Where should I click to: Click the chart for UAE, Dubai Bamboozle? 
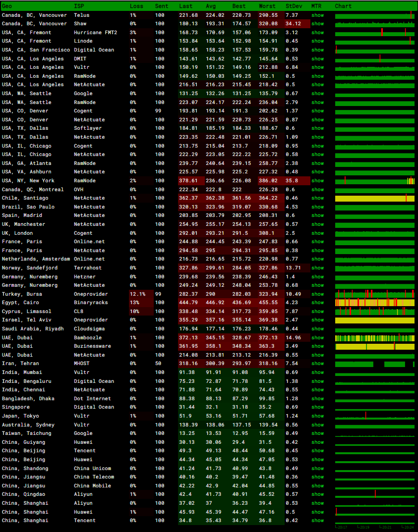coord(374,338)
